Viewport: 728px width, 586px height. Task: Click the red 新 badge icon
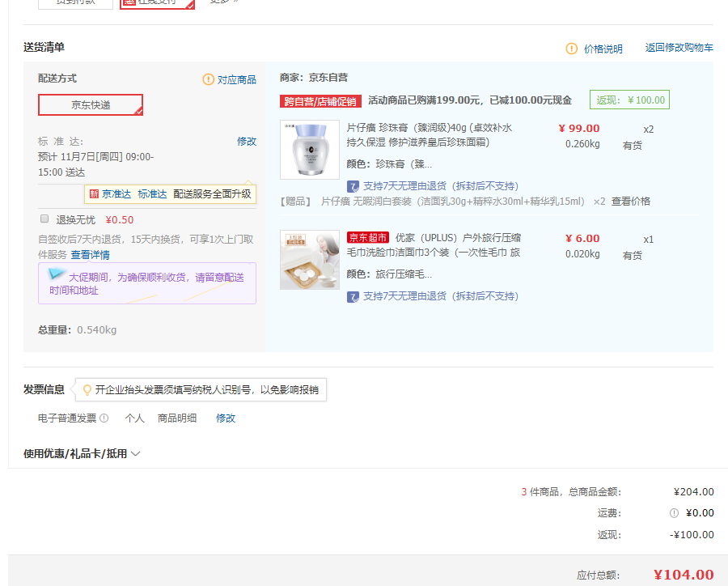94,193
